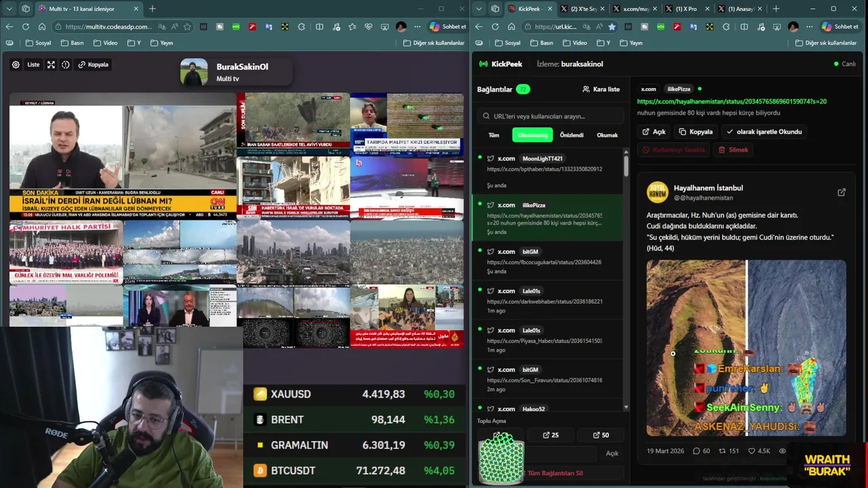Switch to x.com/may browser tab

click(634, 9)
